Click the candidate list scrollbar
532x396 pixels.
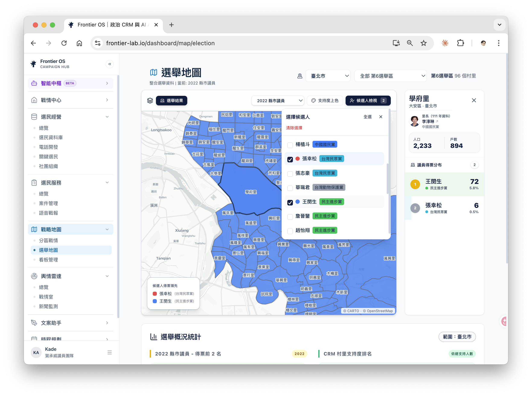pos(388,179)
